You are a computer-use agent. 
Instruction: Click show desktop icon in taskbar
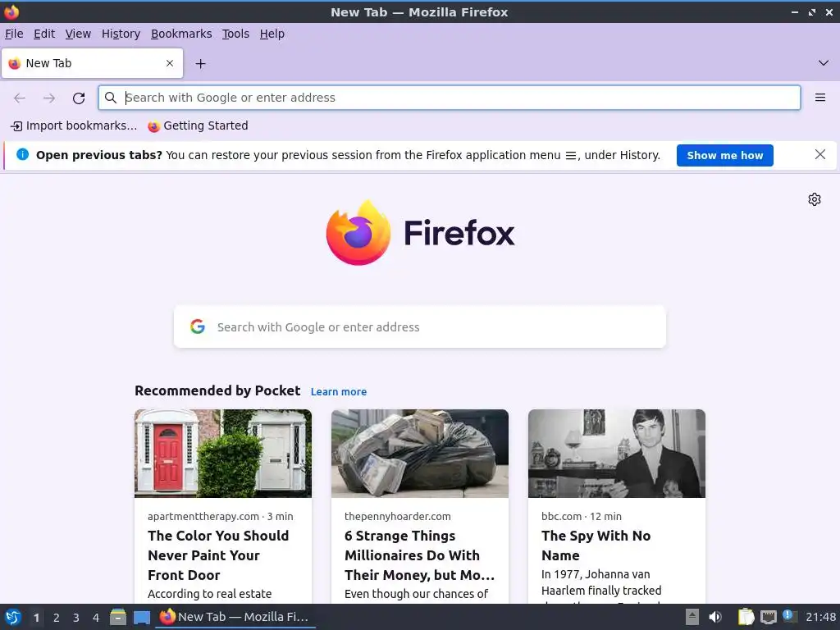click(x=141, y=617)
